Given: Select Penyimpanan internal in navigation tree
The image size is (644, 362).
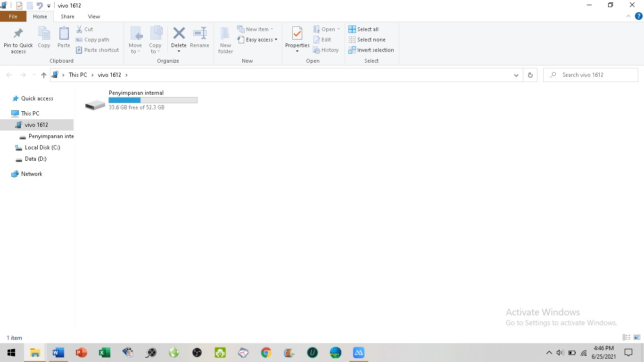Looking at the screenshot, I should [46, 136].
